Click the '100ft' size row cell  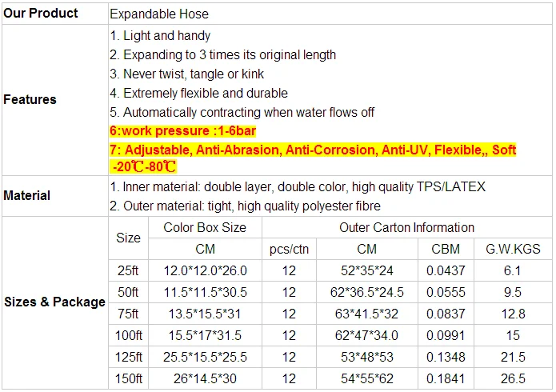click(128, 336)
